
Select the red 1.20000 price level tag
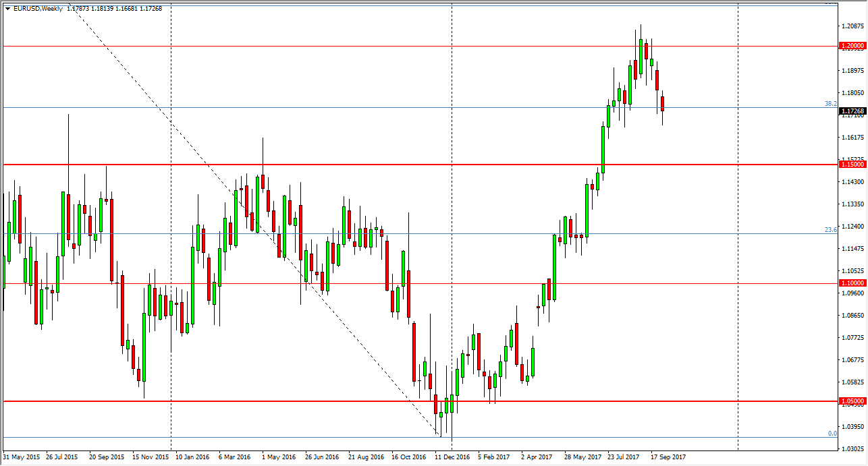coord(852,46)
